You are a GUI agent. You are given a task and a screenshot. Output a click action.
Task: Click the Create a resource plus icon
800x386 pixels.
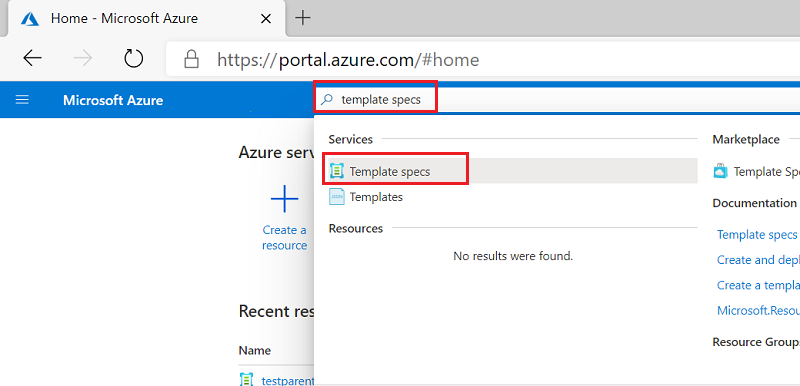[284, 199]
